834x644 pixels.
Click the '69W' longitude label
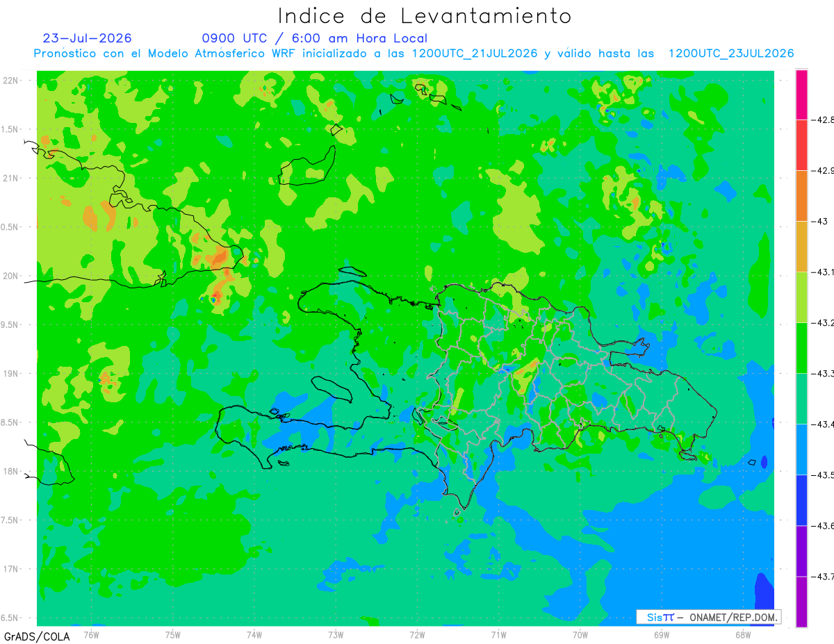(662, 634)
